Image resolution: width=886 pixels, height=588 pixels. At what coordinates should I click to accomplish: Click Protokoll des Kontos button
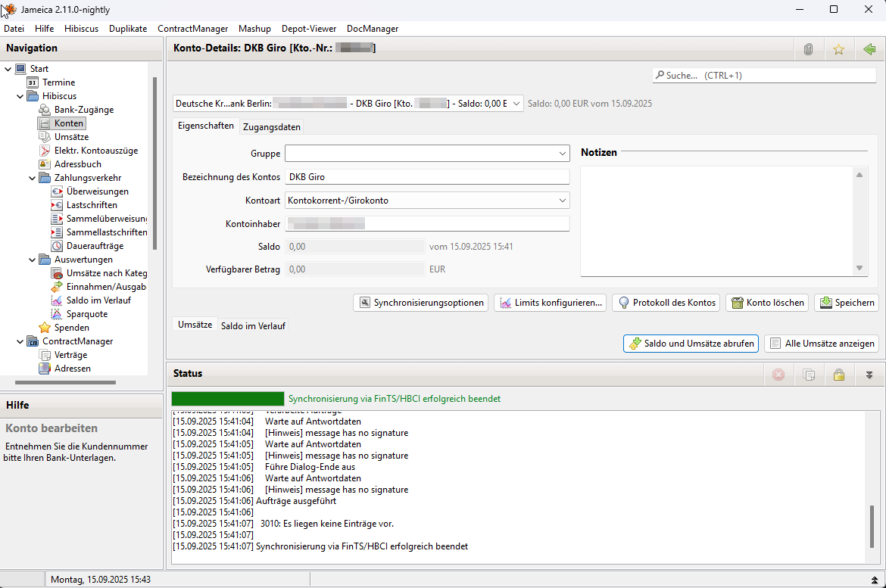point(666,303)
